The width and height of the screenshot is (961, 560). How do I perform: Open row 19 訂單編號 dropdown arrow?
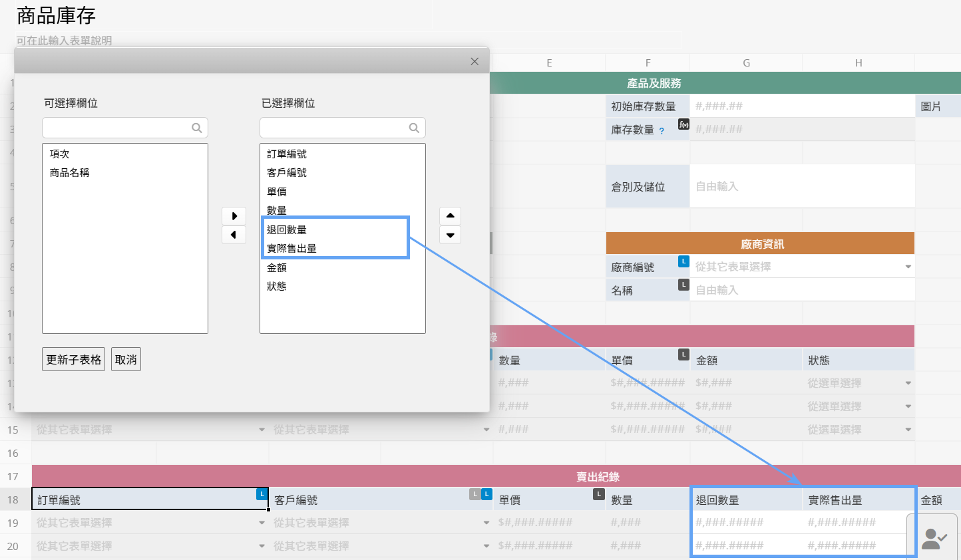[262, 523]
